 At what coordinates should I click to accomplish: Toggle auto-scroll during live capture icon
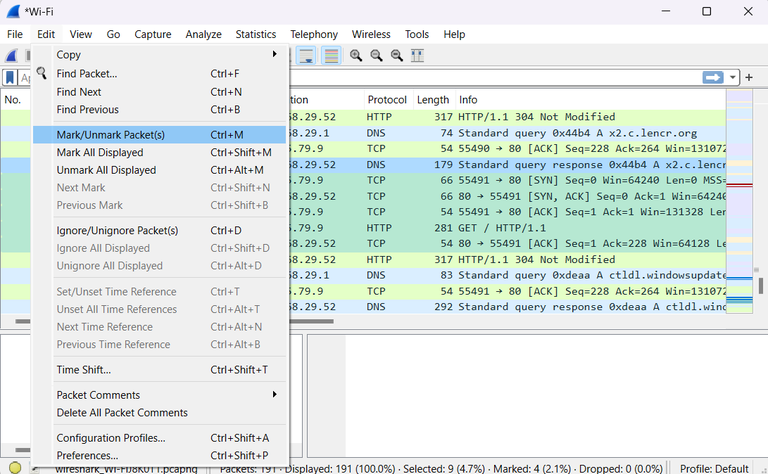[307, 55]
